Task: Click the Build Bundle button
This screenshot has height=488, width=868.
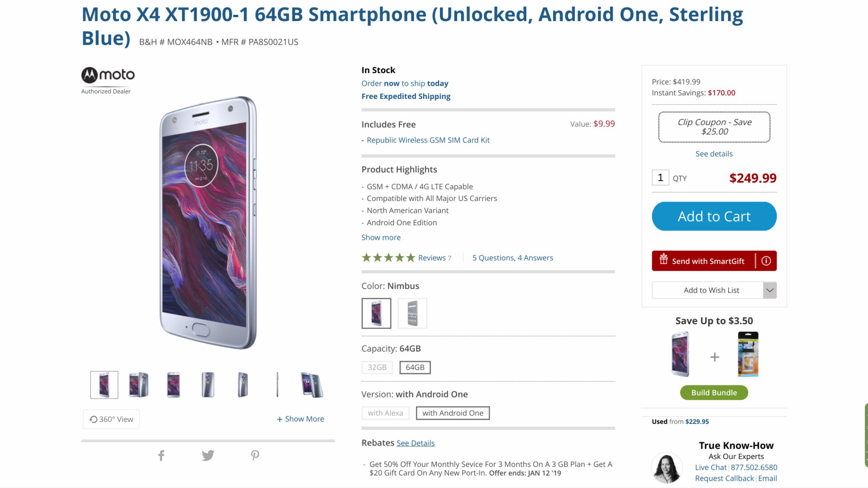Action: pyautogui.click(x=714, y=393)
